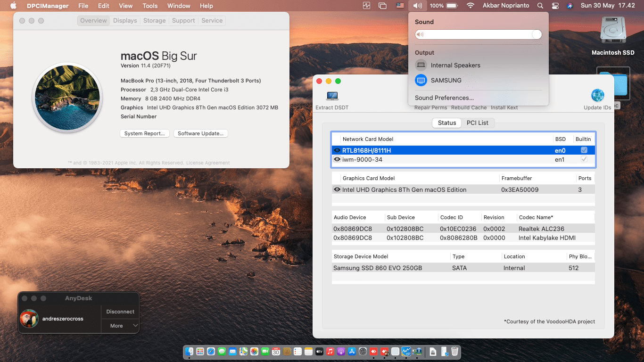Open the input source flag menu

[x=400, y=6]
